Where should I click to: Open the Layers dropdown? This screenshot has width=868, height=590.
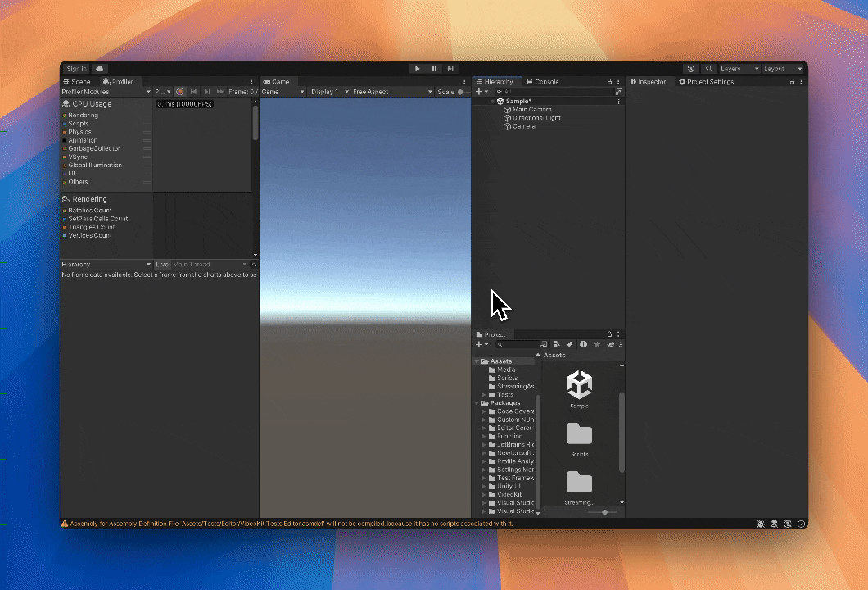click(739, 69)
